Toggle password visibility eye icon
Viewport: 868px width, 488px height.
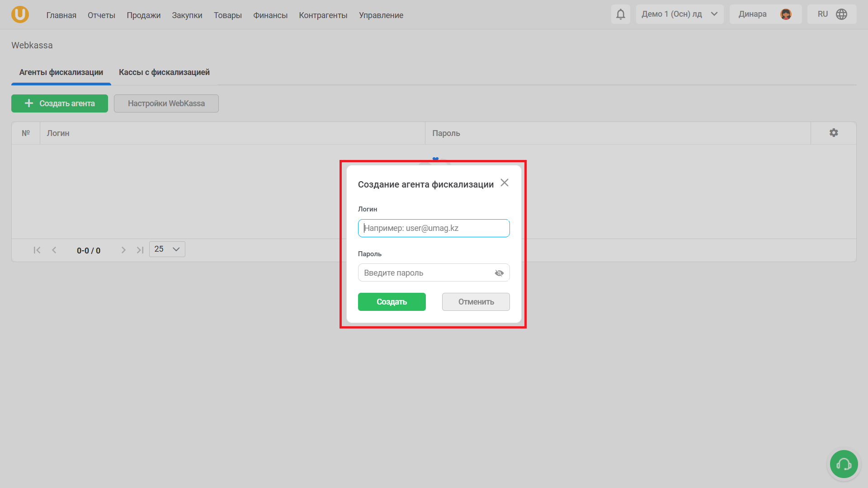(499, 273)
